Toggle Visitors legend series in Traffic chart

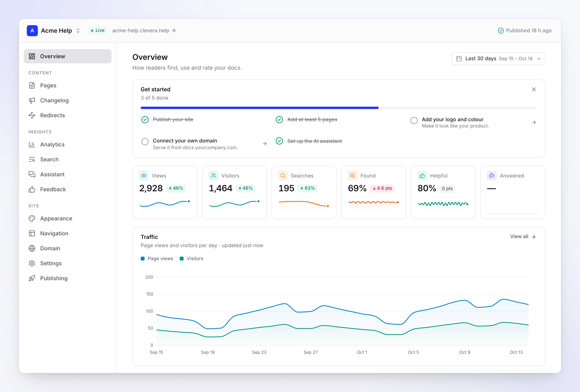191,259
